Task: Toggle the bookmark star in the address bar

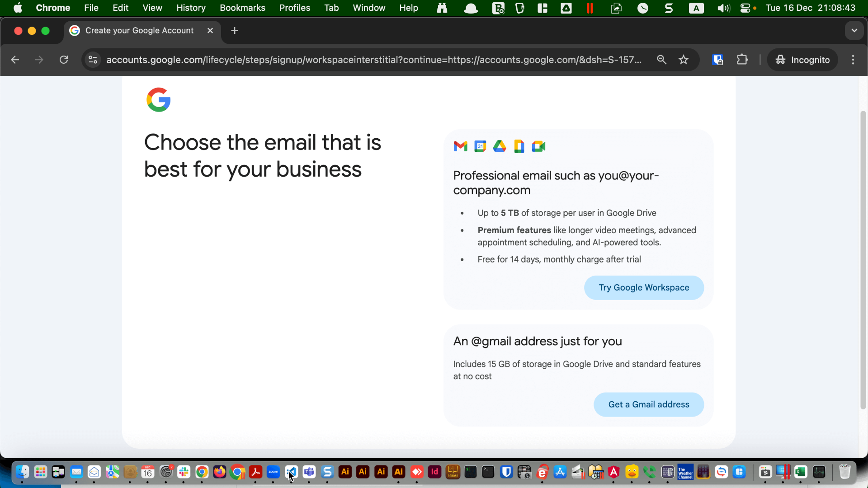Action: pos(684,60)
